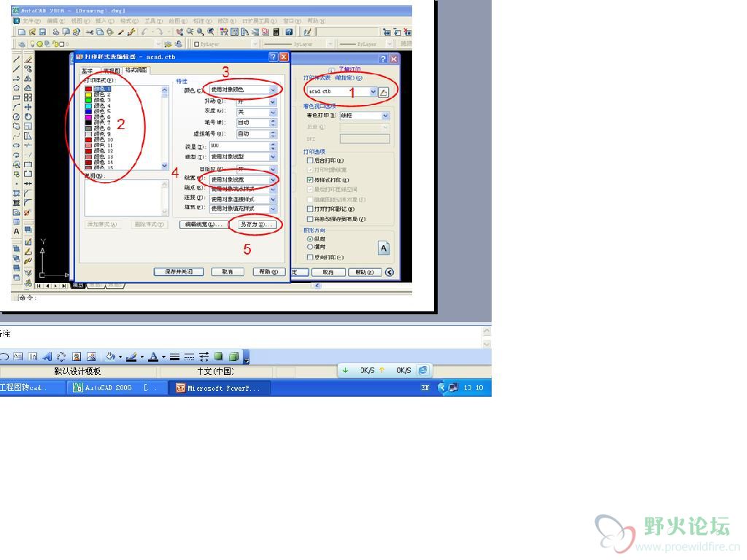Select the 横向 orientation radio button
The width and height of the screenshot is (747, 560).
click(x=310, y=246)
